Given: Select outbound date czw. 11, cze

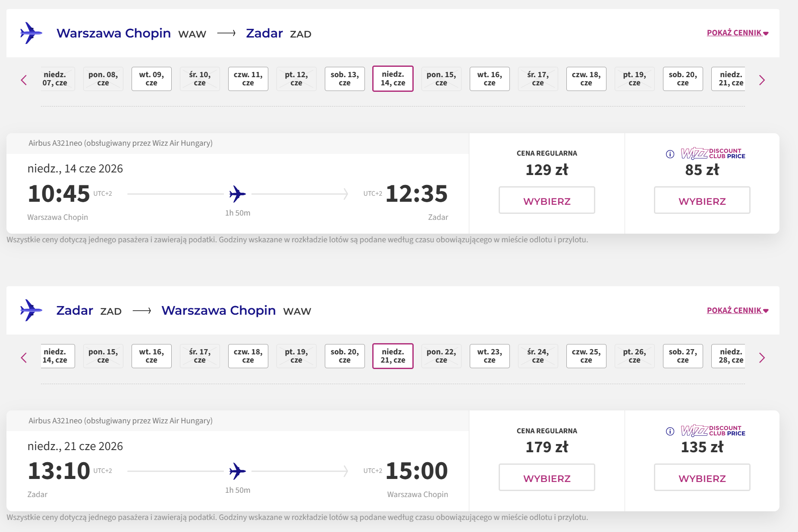Looking at the screenshot, I should click(x=248, y=79).
